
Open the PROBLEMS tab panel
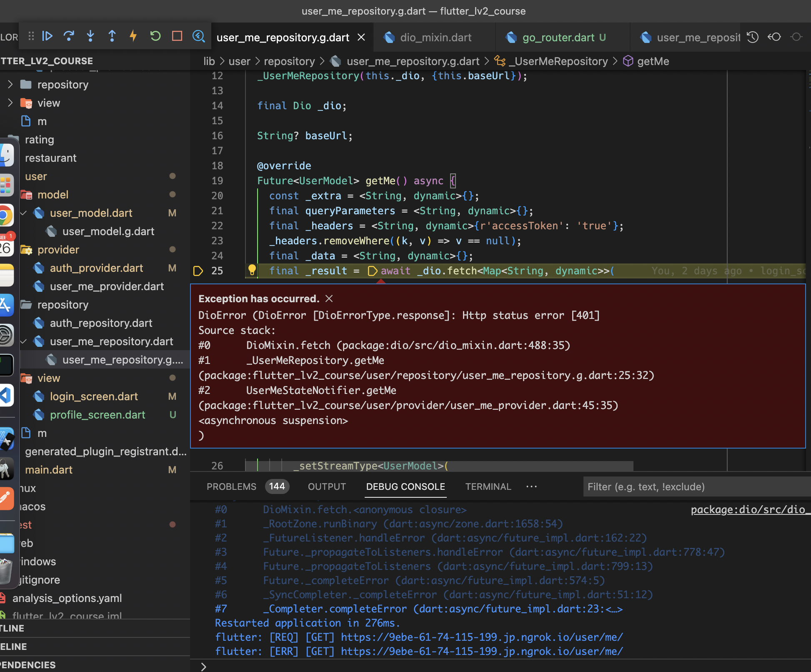point(232,486)
